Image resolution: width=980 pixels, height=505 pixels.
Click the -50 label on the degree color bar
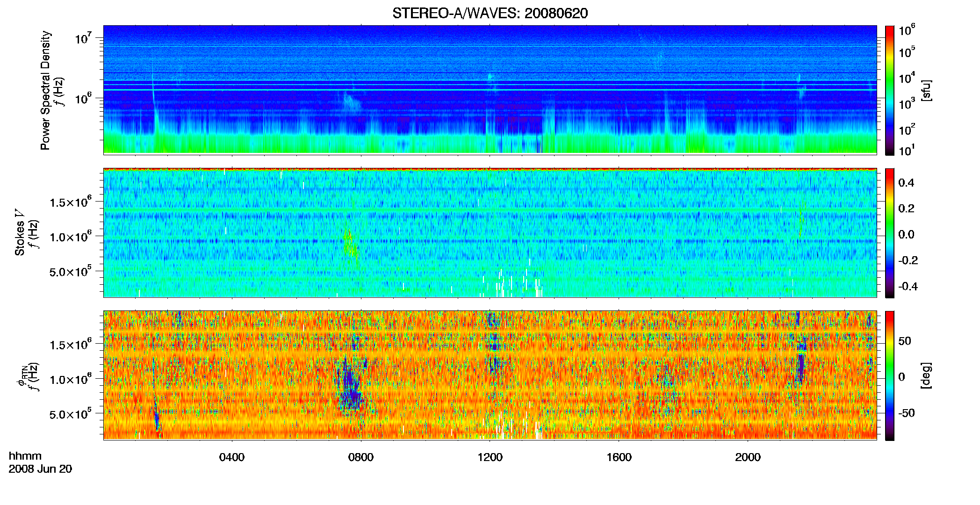pyautogui.click(x=907, y=413)
